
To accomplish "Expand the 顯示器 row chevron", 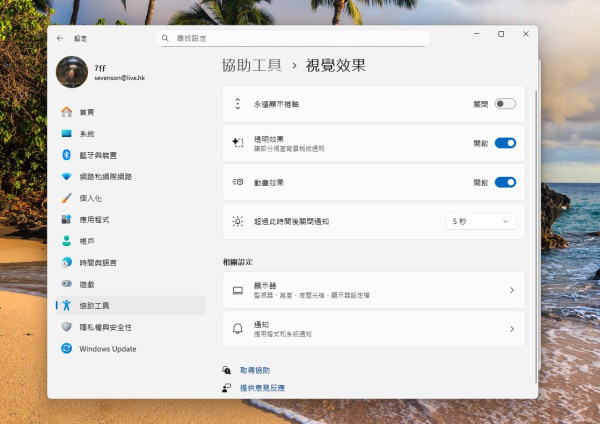I will pos(512,290).
